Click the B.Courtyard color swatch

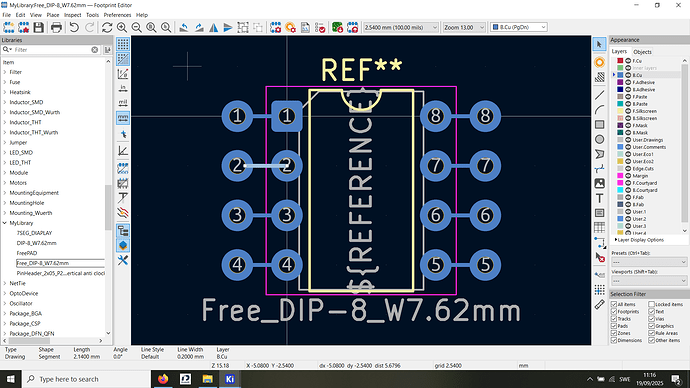coord(620,190)
